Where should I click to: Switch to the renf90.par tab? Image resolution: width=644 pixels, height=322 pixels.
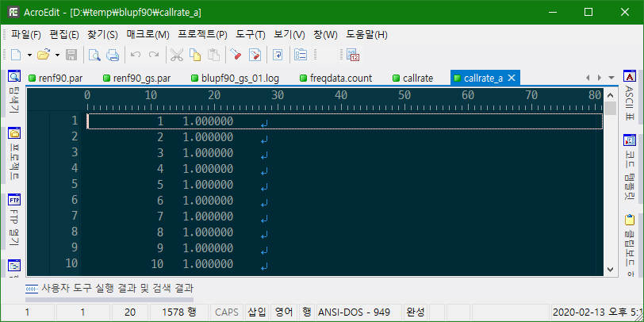point(56,78)
